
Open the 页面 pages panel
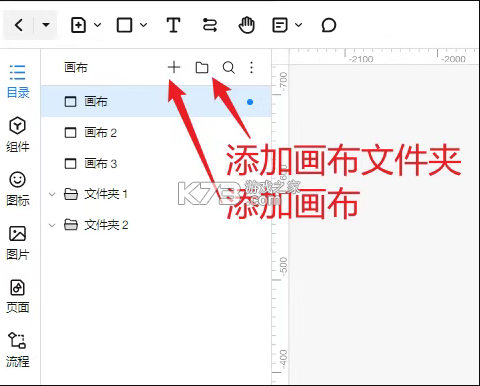point(18,296)
